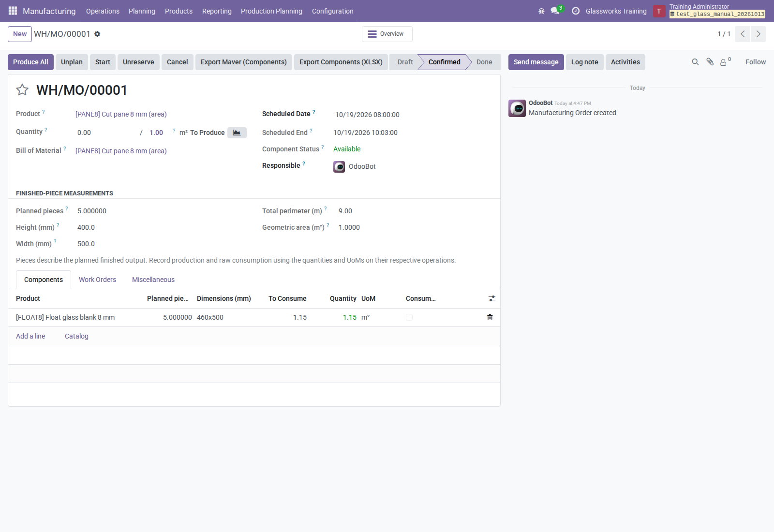Click quantity value 1.15 in green
Screen dimensions: 774x532
[x=350, y=317]
